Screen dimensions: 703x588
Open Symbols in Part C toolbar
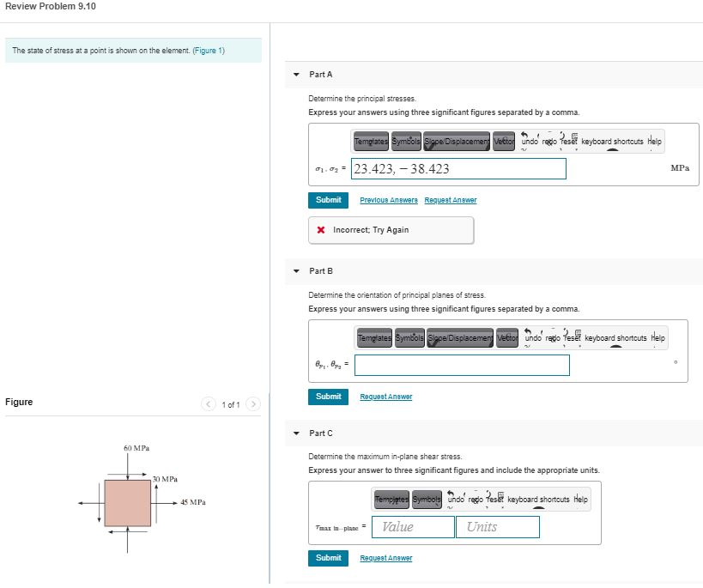point(427,500)
